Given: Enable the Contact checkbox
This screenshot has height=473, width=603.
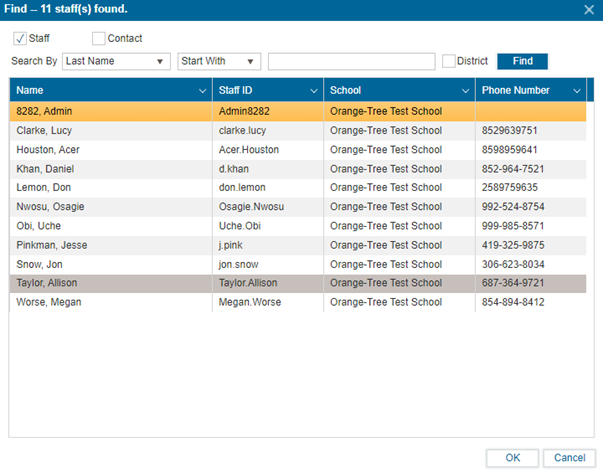Looking at the screenshot, I should [98, 39].
